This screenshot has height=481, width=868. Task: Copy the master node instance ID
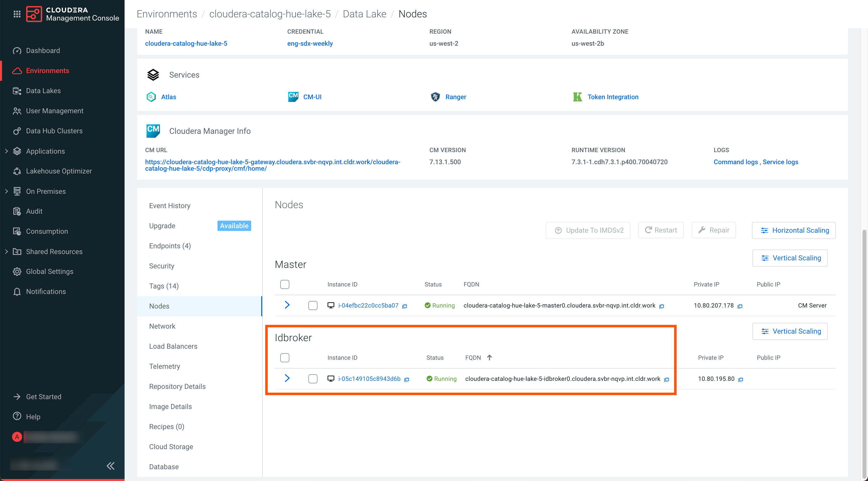[x=405, y=306]
